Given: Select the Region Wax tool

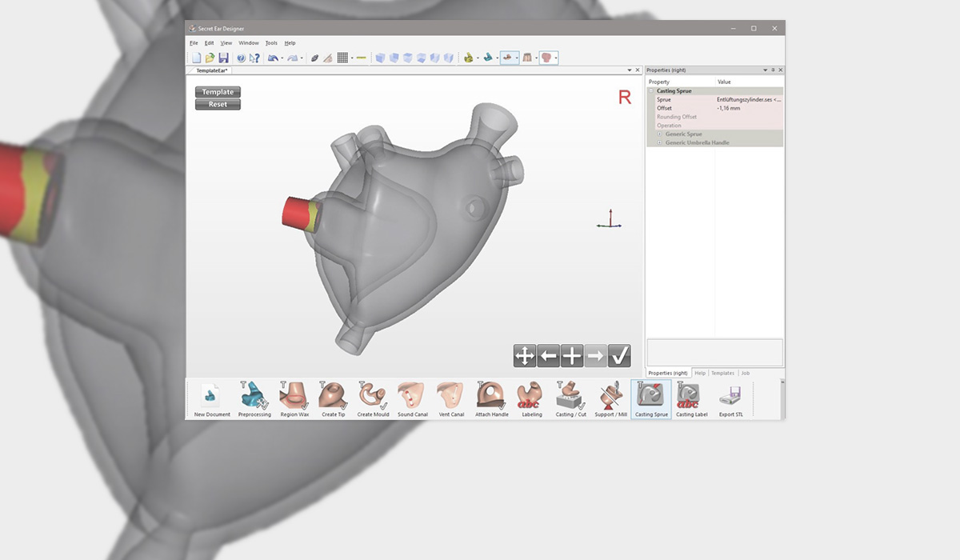Looking at the screenshot, I should [294, 398].
